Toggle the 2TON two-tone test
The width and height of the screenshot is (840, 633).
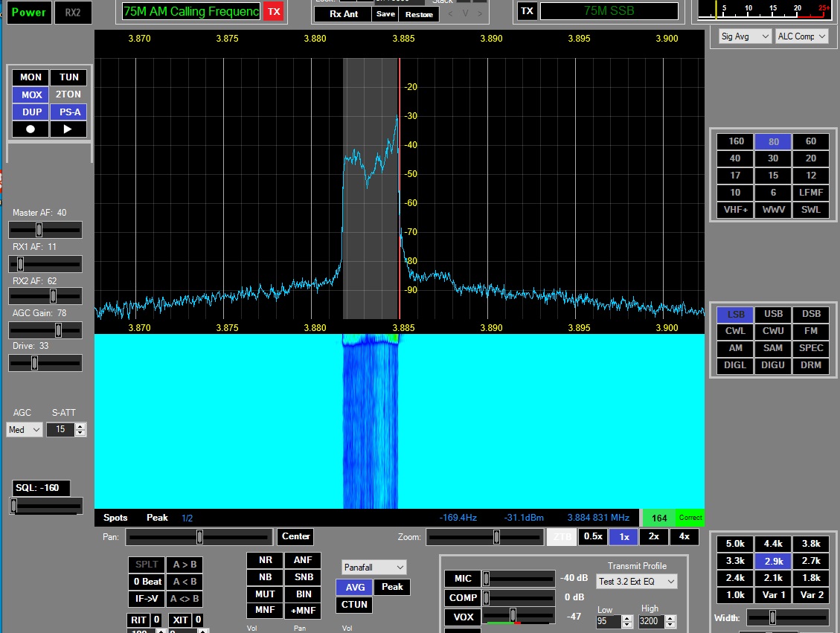point(68,94)
